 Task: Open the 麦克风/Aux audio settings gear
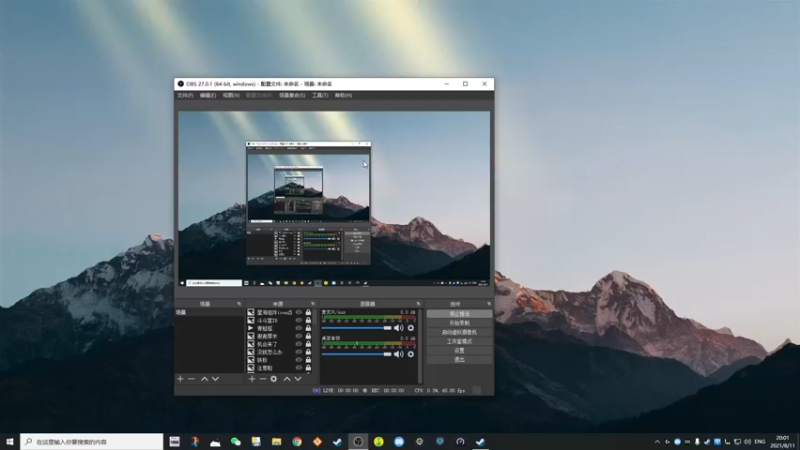[x=411, y=328]
